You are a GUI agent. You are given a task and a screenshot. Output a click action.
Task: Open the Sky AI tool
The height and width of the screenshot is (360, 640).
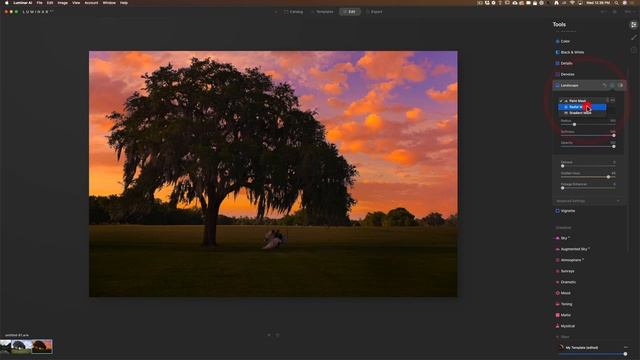click(x=564, y=238)
